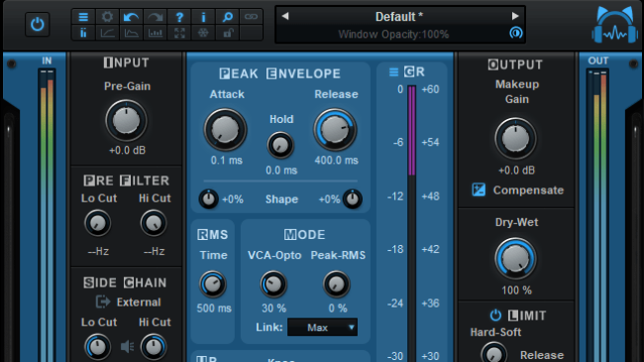The width and height of the screenshot is (644, 362).
Task: Toggle the level meters display icon
Action: coord(83,33)
